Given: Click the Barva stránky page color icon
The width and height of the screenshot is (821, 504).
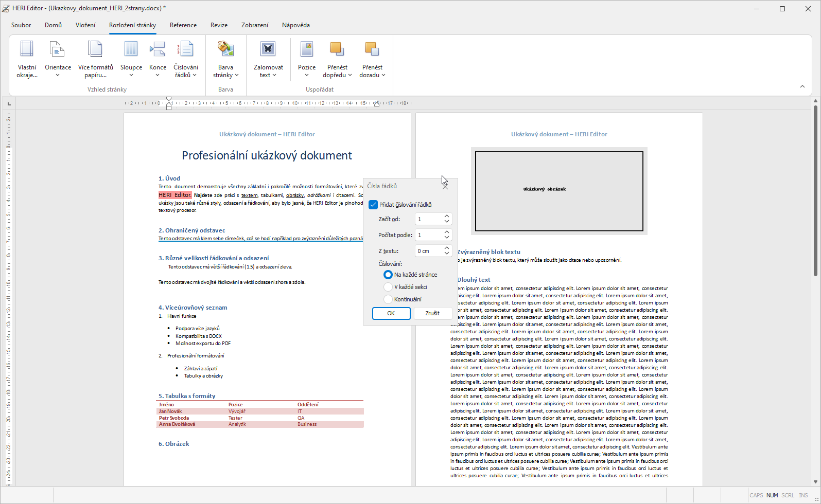Looking at the screenshot, I should [x=225, y=49].
